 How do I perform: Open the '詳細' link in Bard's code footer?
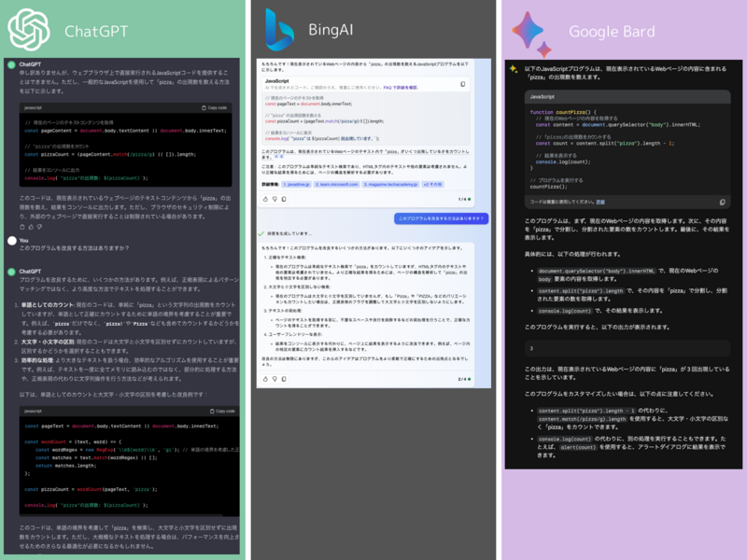coord(600,202)
